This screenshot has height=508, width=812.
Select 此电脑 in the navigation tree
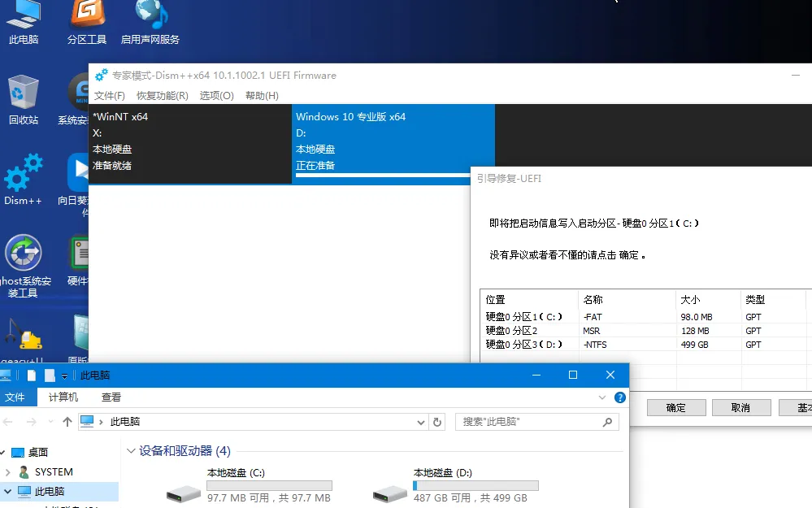pos(50,492)
